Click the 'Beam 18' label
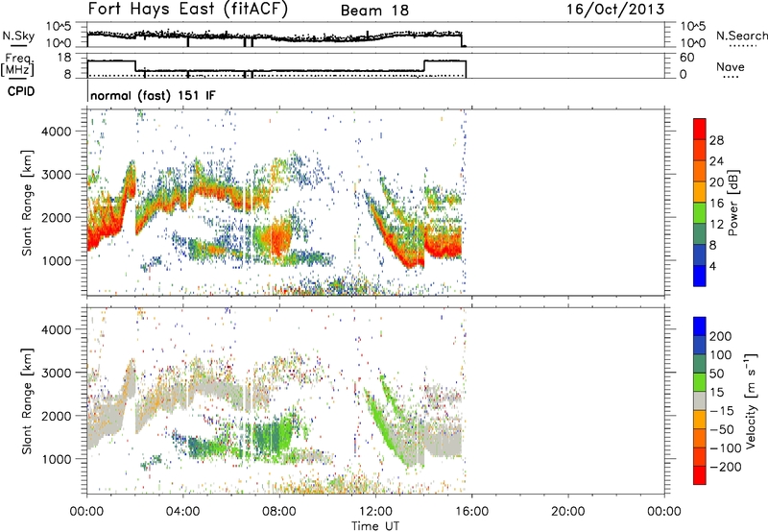 coord(374,11)
